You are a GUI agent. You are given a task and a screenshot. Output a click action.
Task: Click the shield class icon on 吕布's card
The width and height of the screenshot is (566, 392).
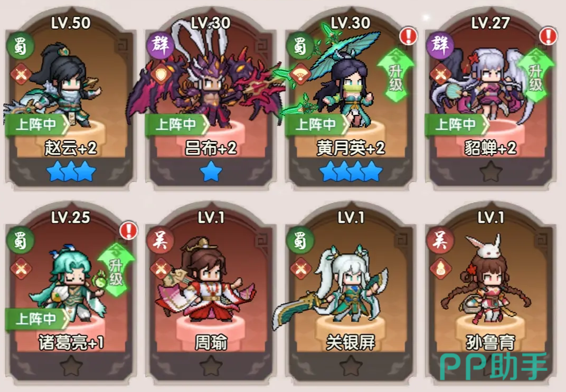point(161,74)
